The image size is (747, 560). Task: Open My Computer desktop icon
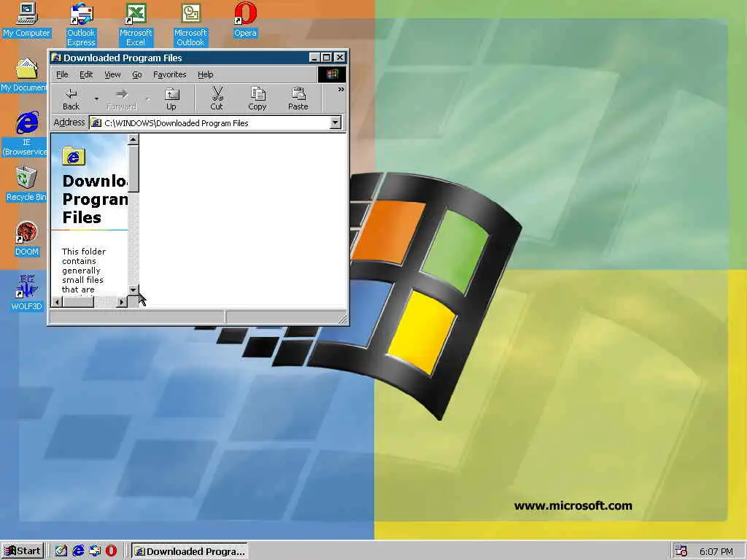(27, 20)
